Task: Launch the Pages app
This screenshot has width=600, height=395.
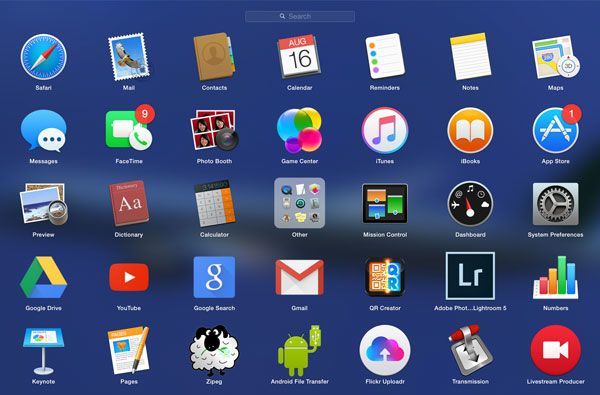Action: 129,350
